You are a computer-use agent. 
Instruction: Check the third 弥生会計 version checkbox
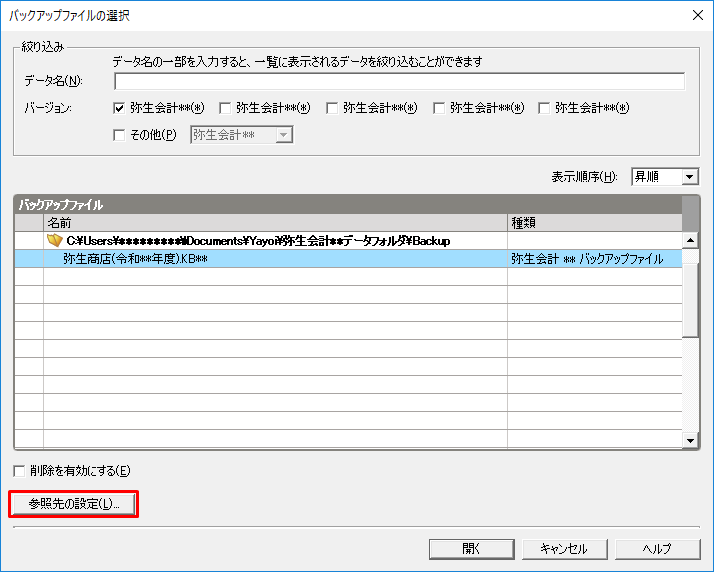(332, 108)
